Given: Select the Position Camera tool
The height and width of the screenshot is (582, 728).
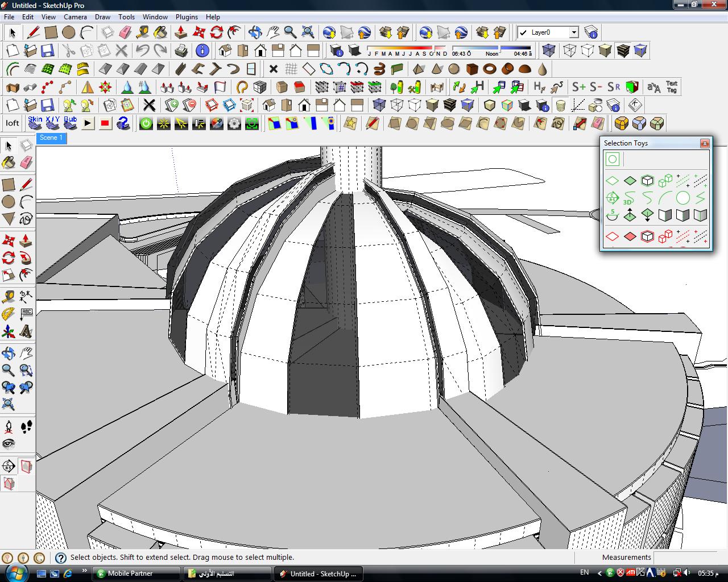Looking at the screenshot, I should (9, 426).
